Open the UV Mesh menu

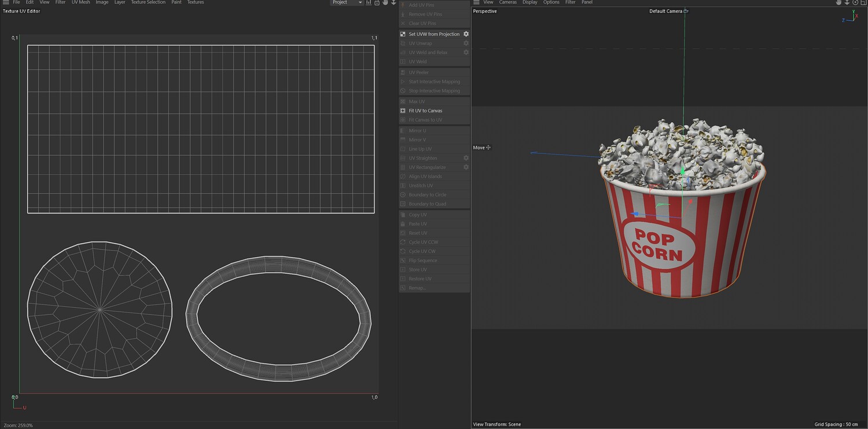tap(80, 2)
